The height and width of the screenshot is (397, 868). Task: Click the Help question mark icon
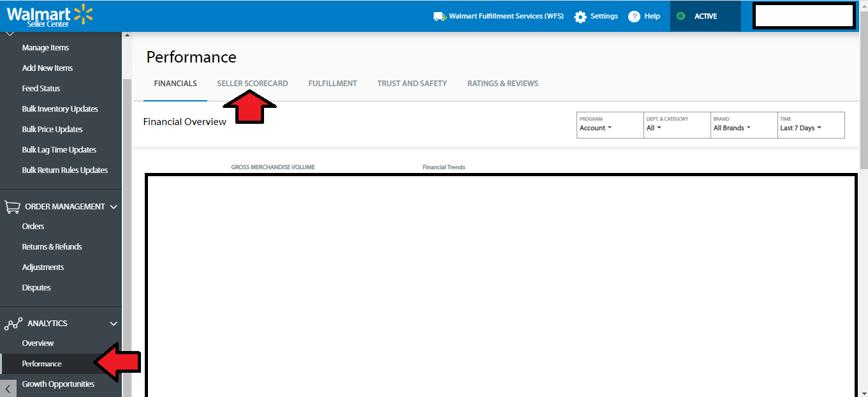[x=634, y=17]
